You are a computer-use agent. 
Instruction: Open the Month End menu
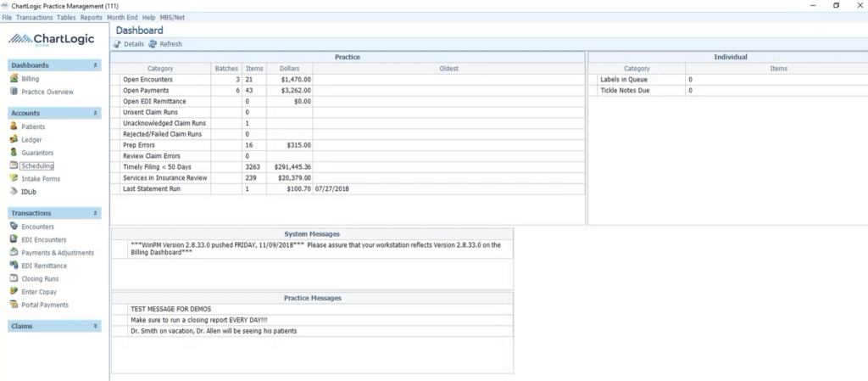tap(122, 18)
